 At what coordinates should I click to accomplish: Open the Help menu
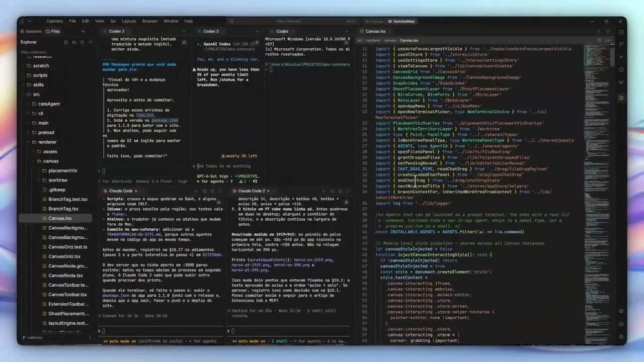[x=189, y=21]
